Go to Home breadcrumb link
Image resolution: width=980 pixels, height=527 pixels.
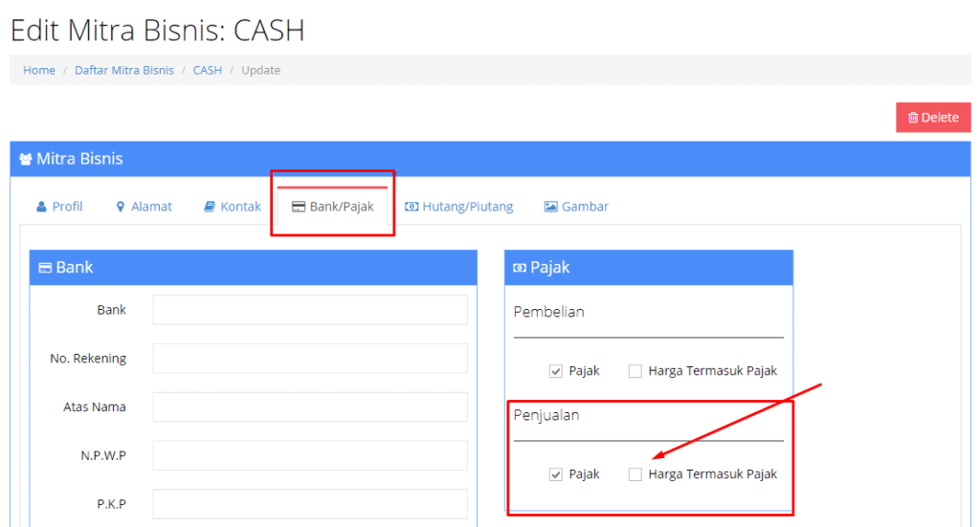tap(39, 70)
